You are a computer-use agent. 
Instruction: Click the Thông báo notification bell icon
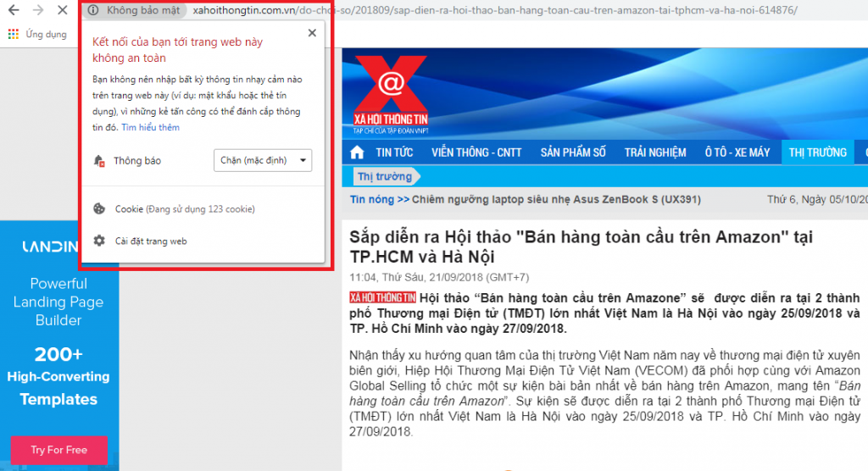(x=99, y=160)
